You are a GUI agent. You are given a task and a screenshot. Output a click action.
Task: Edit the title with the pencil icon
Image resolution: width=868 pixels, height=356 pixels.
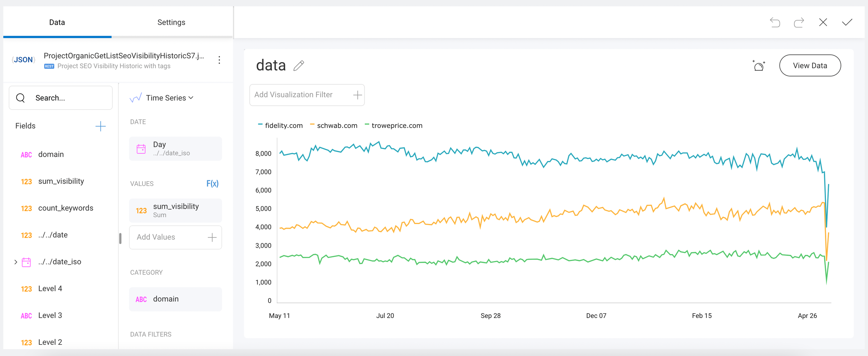pos(299,65)
